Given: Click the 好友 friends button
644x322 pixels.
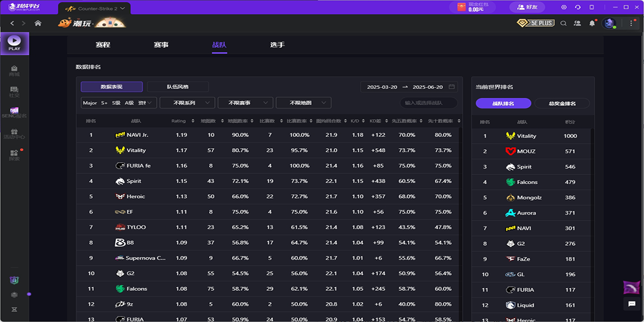Looking at the screenshot, I should tap(527, 7).
